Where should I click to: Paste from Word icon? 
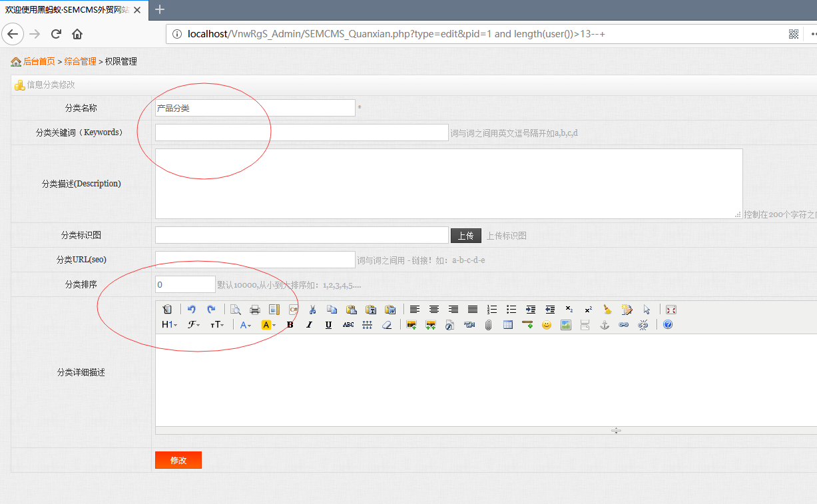click(x=390, y=310)
